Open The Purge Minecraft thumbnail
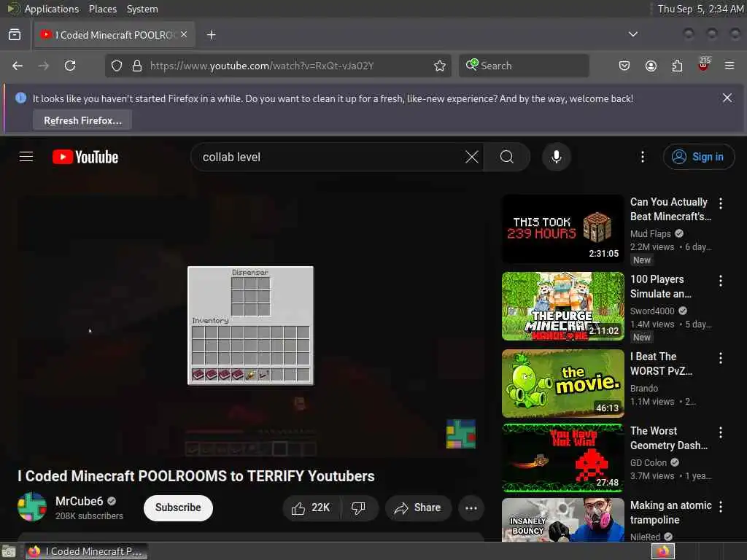Viewport: 747px width, 560px height. pos(562,306)
